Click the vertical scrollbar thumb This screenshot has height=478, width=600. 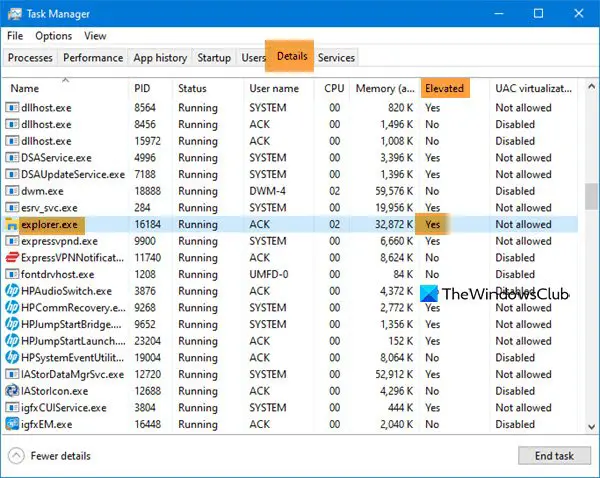click(591, 196)
